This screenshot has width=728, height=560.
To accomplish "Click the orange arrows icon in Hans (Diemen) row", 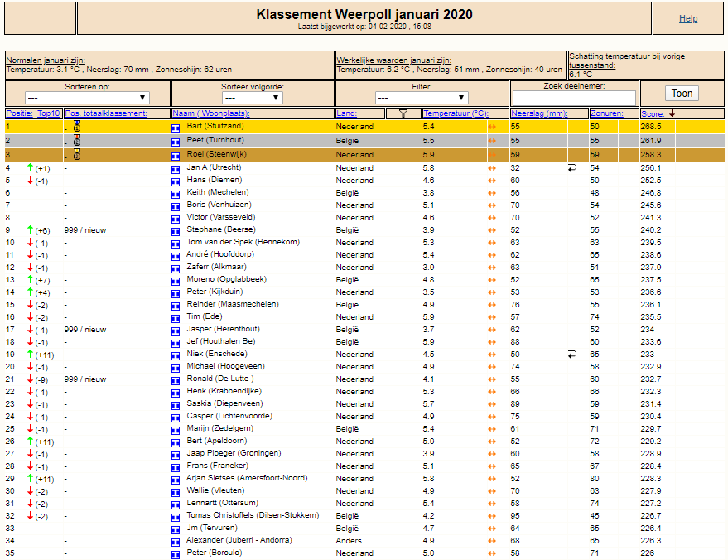I will pos(492,181).
